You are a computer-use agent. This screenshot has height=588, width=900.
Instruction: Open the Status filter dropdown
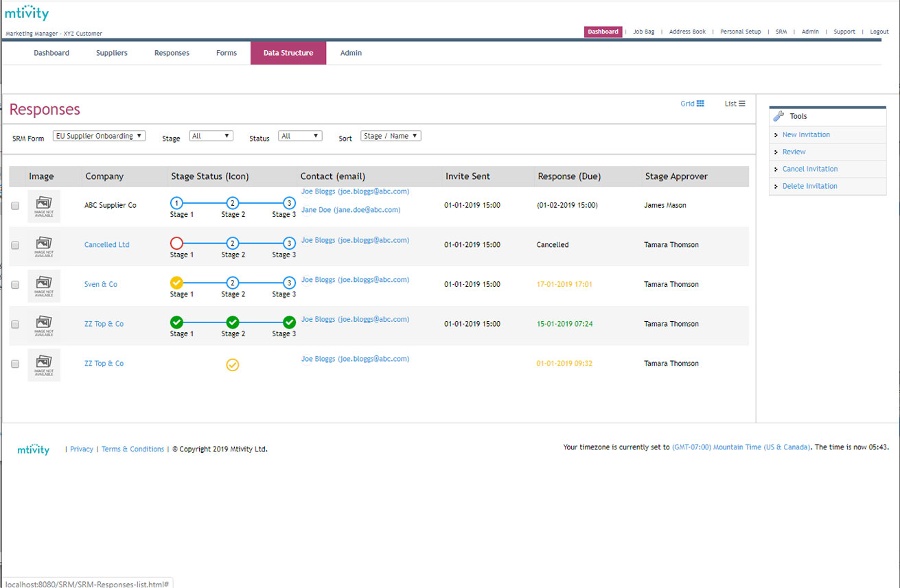(x=300, y=136)
